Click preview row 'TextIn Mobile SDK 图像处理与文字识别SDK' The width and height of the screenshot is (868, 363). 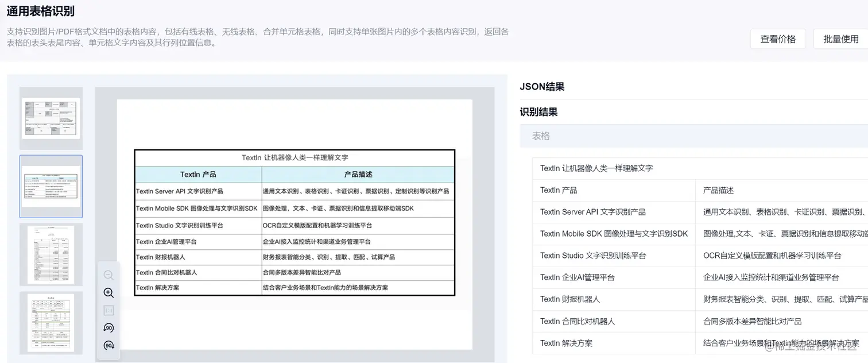click(197, 208)
